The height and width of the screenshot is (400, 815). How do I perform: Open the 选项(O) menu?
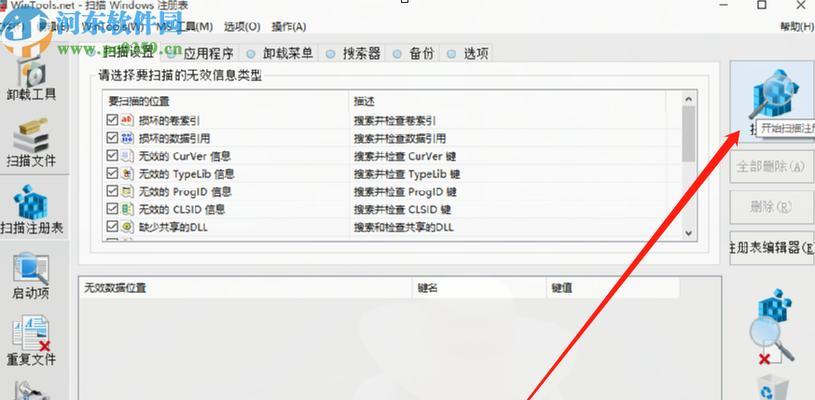click(x=242, y=26)
